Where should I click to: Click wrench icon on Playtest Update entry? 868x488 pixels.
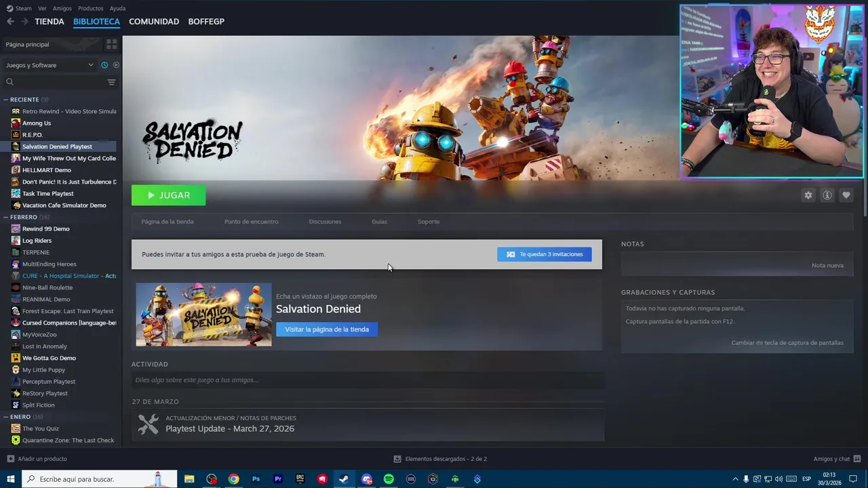pyautogui.click(x=148, y=424)
